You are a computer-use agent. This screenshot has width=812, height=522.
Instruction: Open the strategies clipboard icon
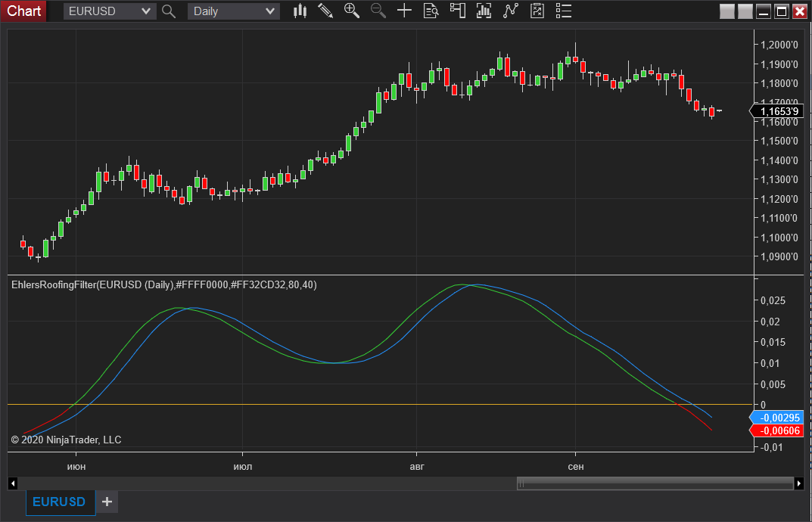pyautogui.click(x=537, y=11)
